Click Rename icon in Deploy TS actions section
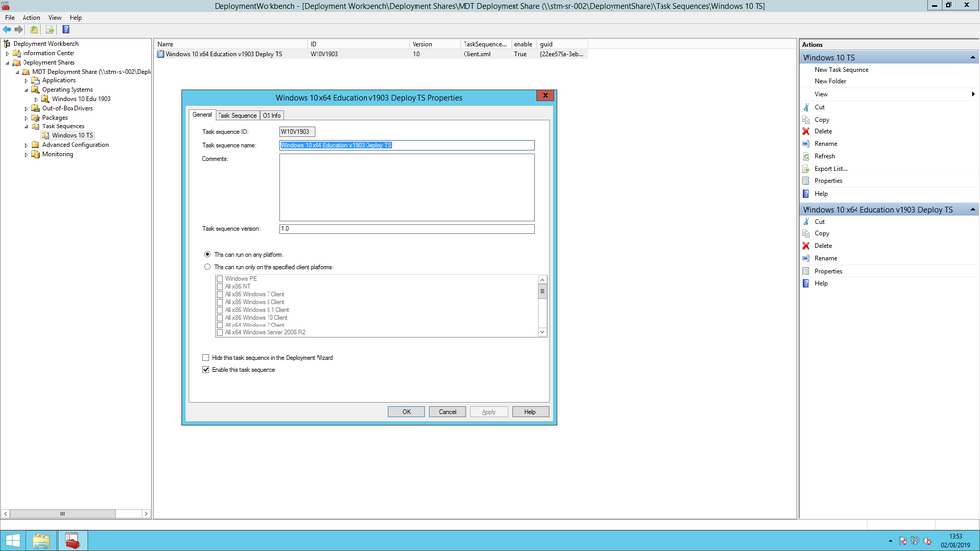The height and width of the screenshot is (551, 980). click(807, 258)
